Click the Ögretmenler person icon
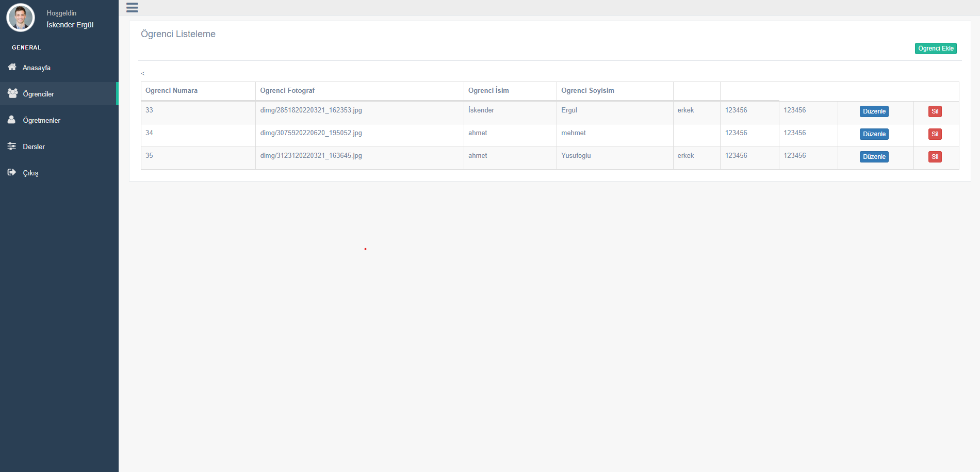Viewport: 980px width, 472px height. coord(12,120)
